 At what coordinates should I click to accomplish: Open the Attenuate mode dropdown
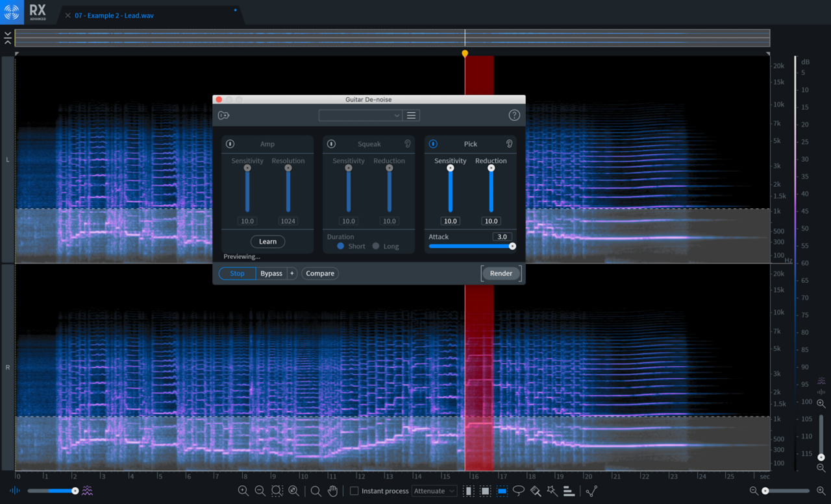(x=434, y=491)
